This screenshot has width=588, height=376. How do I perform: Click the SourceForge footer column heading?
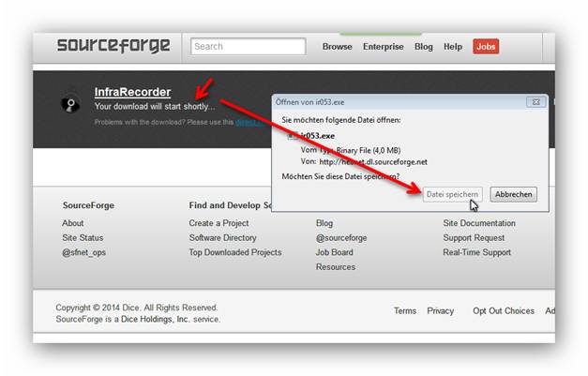coord(88,205)
